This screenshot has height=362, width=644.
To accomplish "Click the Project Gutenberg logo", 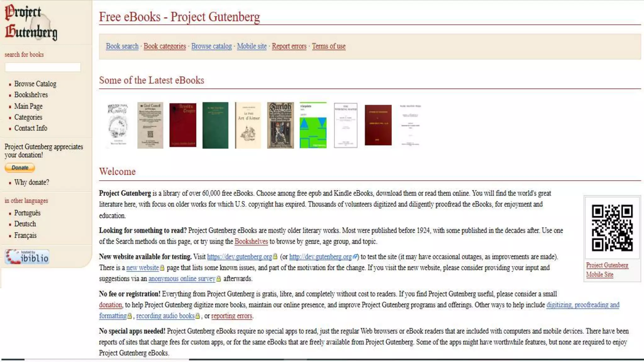I will point(31,23).
